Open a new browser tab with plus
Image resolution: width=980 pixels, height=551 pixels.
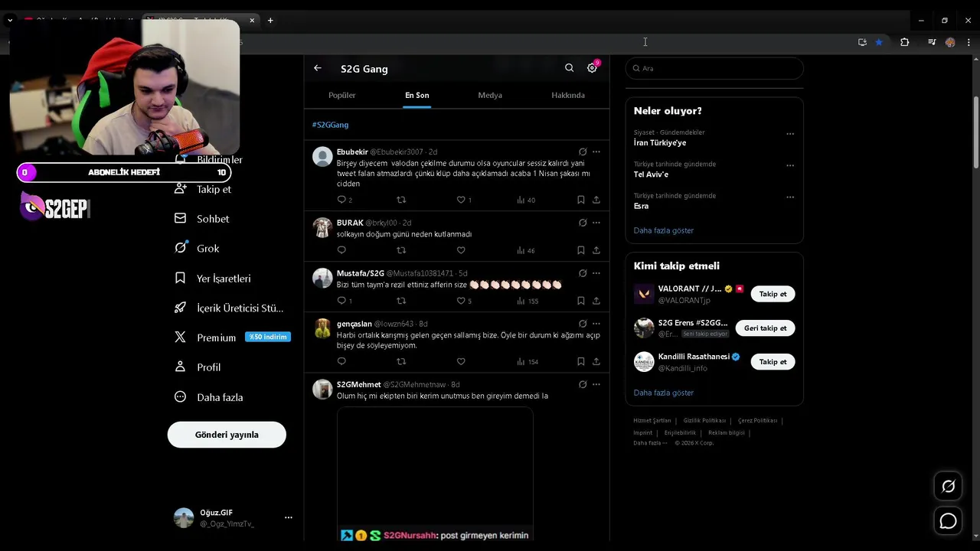[x=270, y=21]
